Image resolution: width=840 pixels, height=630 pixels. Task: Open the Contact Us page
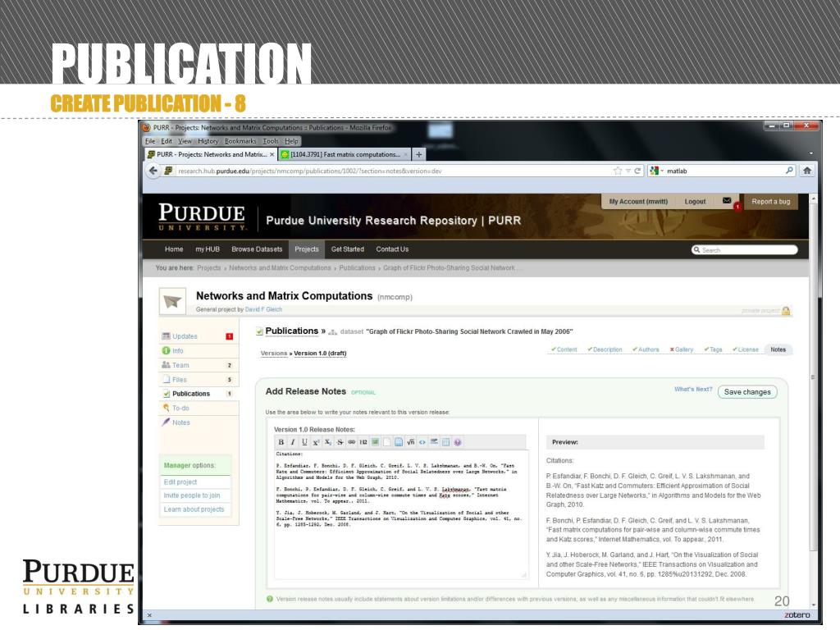click(392, 249)
